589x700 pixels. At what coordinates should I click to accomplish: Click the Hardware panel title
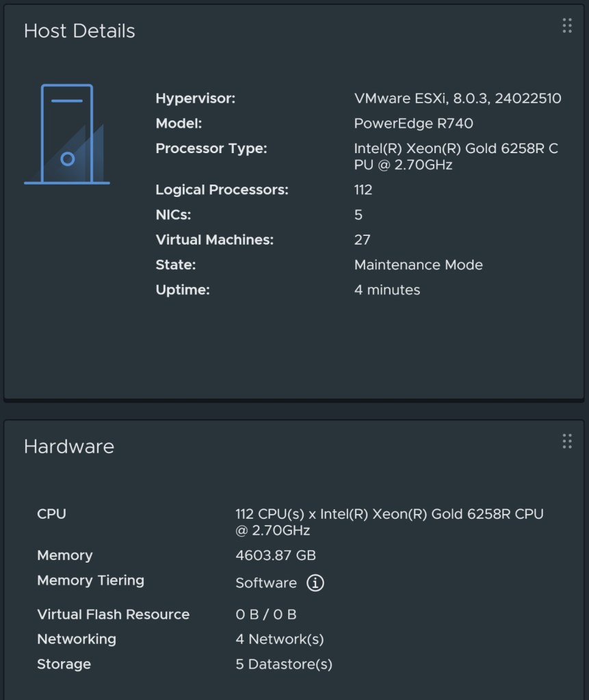coord(69,447)
